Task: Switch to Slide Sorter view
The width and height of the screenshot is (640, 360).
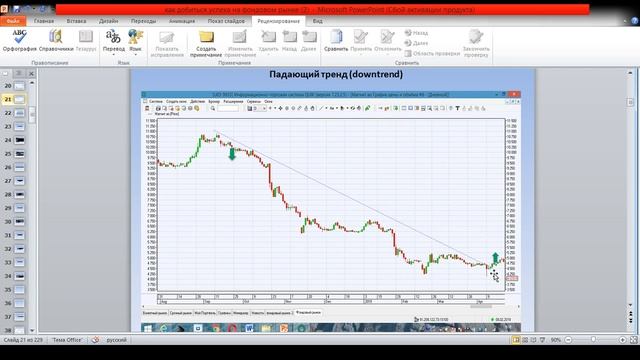Action: 525,340
